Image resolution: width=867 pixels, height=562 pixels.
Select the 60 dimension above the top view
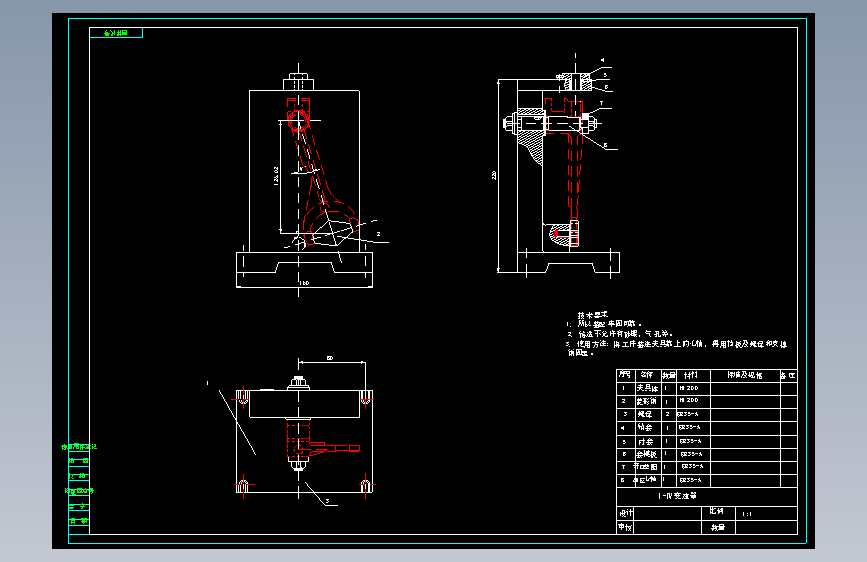click(330, 358)
